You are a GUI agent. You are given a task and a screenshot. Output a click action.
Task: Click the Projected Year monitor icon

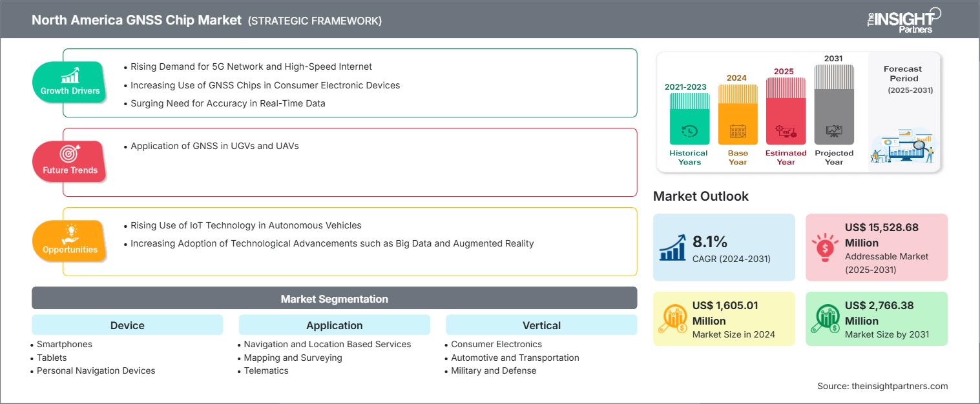point(834,130)
